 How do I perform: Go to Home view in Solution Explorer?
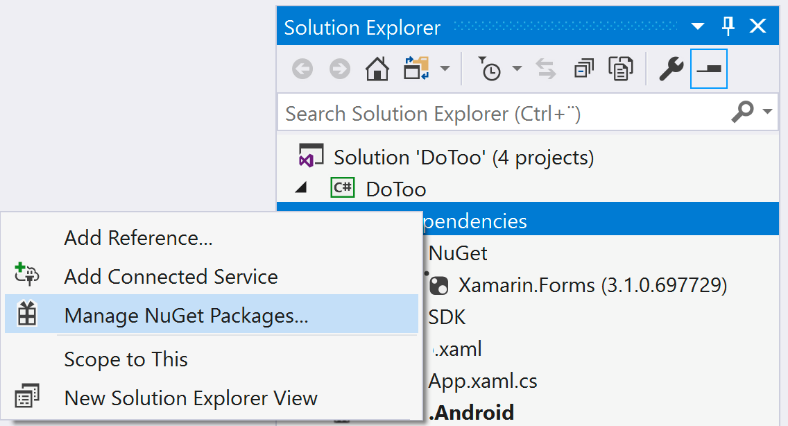pyautogui.click(x=377, y=69)
